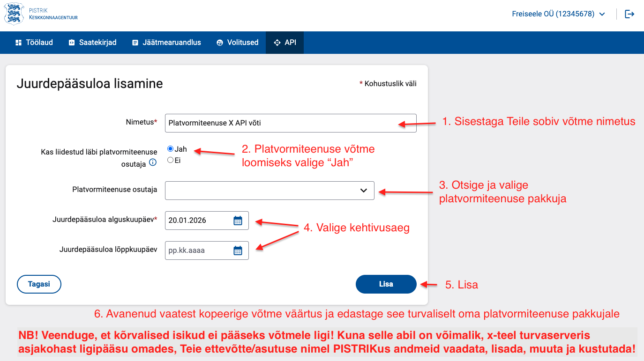Click the "Kas liidestud läbi platvormiteenuse osutaja" label
The width and height of the screenshot is (644, 361).
(x=99, y=158)
